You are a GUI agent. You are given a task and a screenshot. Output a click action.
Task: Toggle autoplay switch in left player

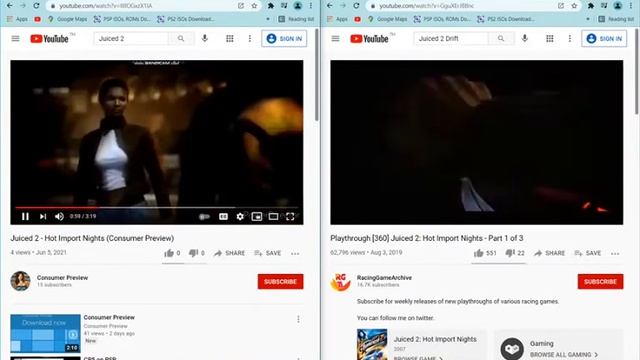(x=204, y=216)
